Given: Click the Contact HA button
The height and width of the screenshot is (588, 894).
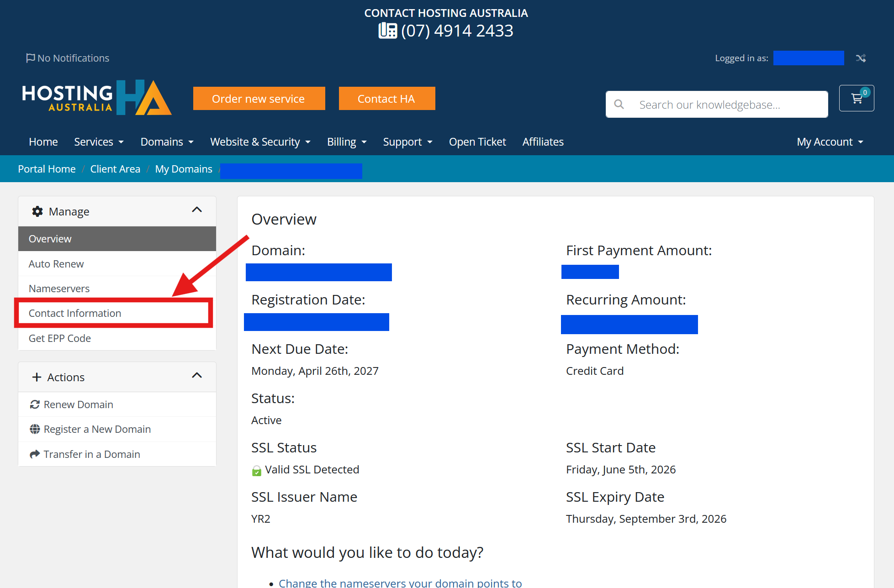Looking at the screenshot, I should (387, 99).
